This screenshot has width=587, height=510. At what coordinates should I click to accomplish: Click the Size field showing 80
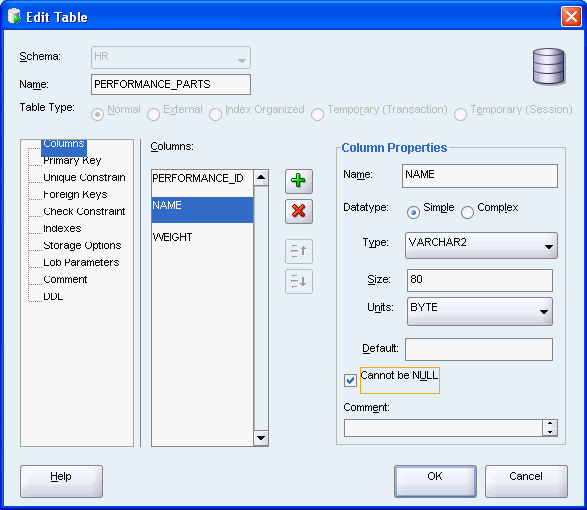pos(480,280)
